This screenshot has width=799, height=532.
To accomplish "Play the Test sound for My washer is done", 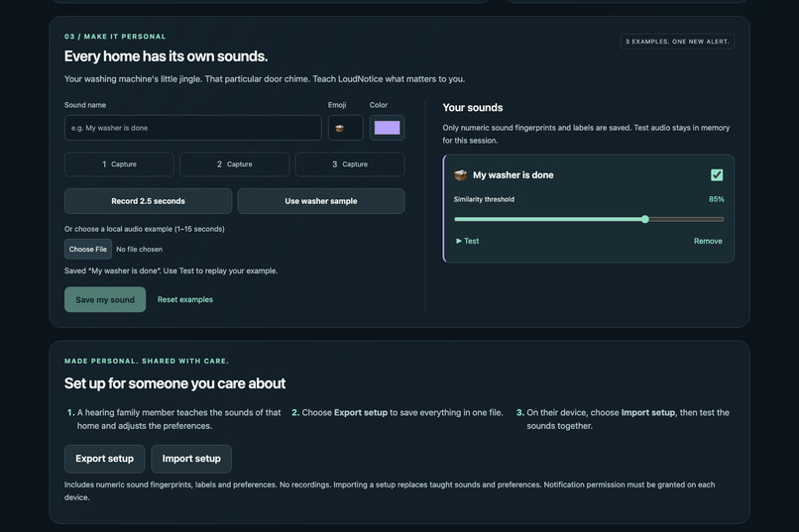I will pos(467,242).
